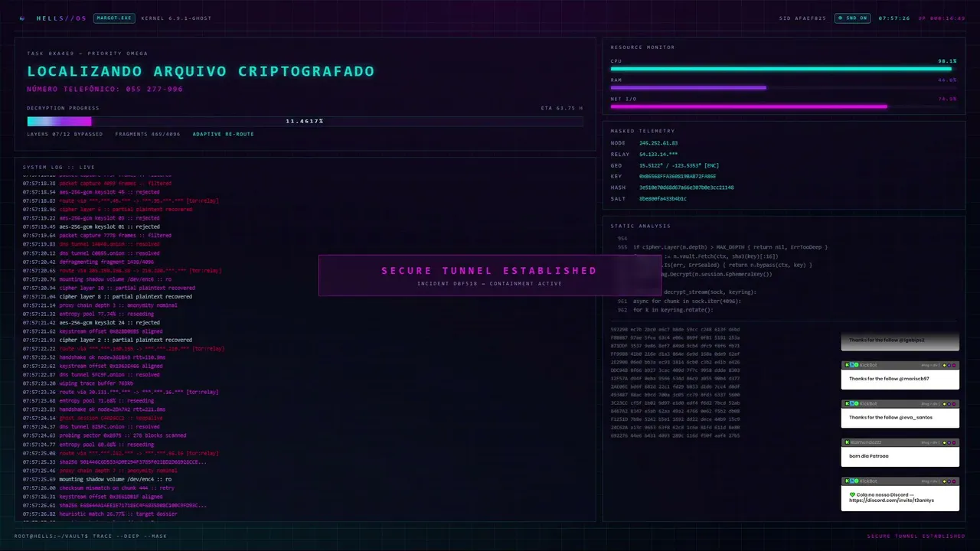Click LAYERS 07/12 BYPASSED text
The height and width of the screenshot is (551, 980).
pos(65,134)
